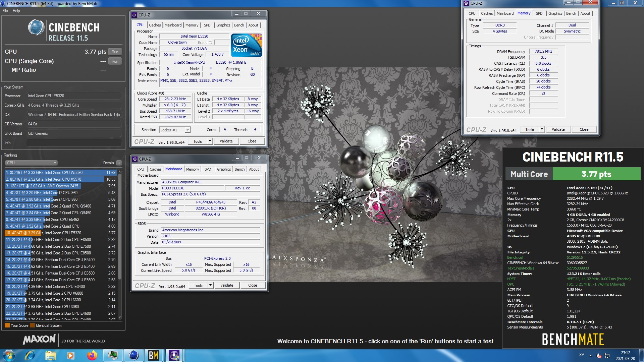Select ranking row Intel Xeon CPU W5590
The height and width of the screenshot is (362, 644).
click(61, 173)
